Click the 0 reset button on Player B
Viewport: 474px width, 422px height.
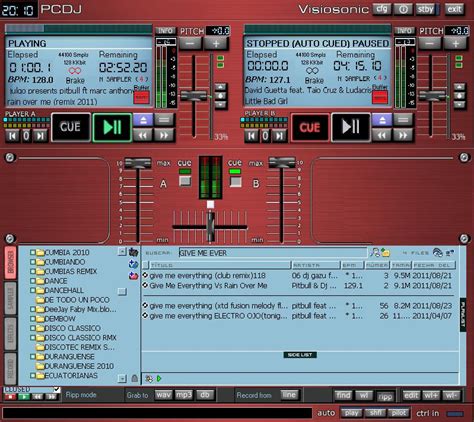click(265, 136)
